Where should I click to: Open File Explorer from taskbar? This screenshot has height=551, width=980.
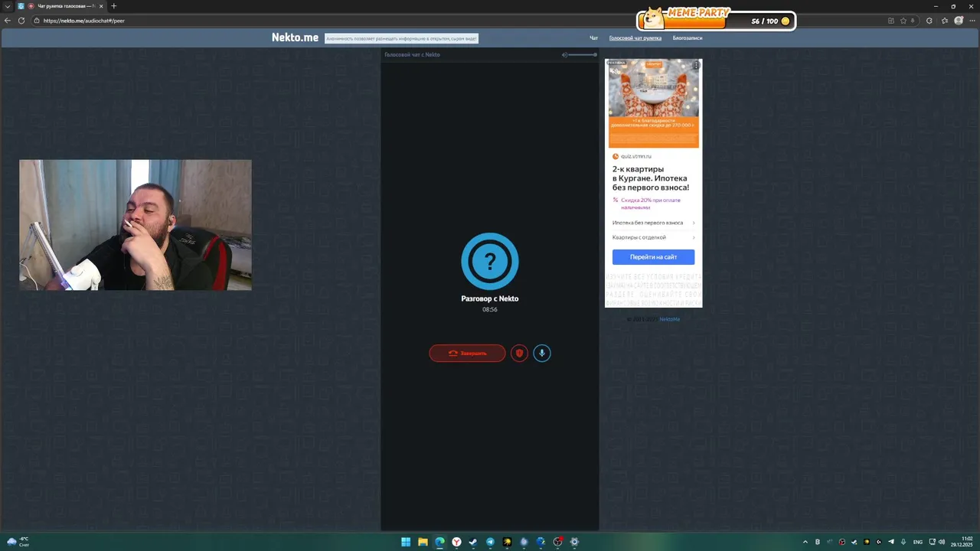(423, 542)
